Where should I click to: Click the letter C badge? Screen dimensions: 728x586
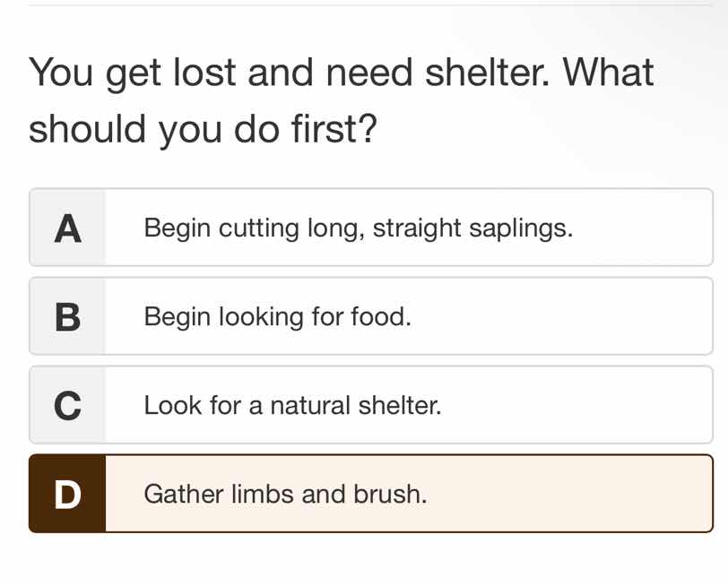(x=68, y=405)
